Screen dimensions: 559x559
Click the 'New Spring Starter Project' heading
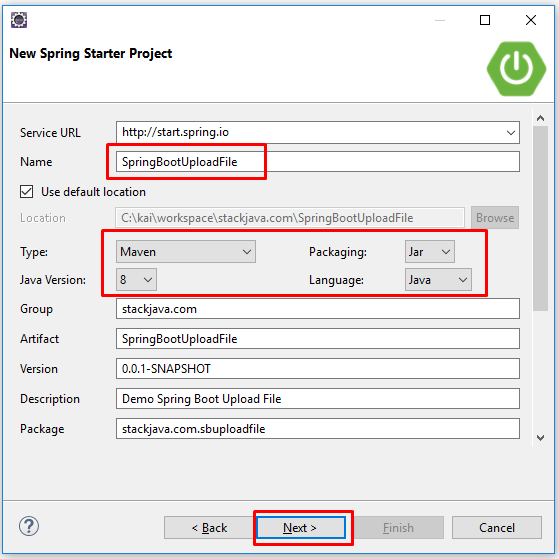pyautogui.click(x=91, y=53)
